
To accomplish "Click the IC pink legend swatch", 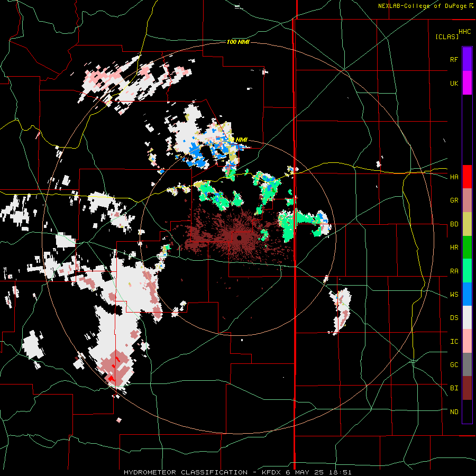I will 467,341.
